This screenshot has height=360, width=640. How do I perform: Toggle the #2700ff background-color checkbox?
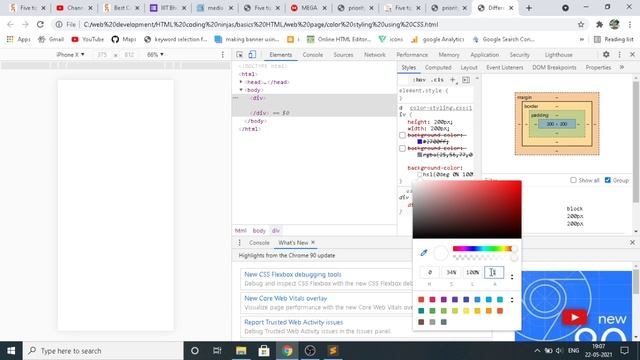tap(402, 135)
